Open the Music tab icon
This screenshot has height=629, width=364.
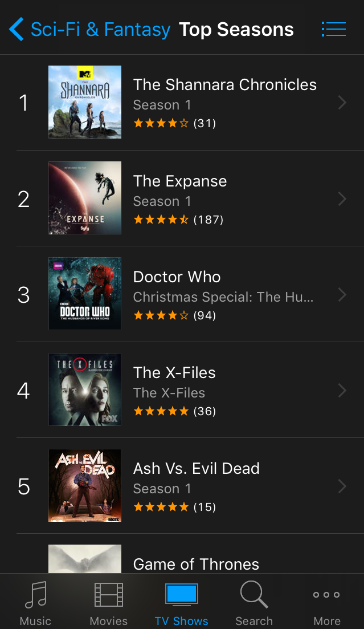(x=36, y=595)
